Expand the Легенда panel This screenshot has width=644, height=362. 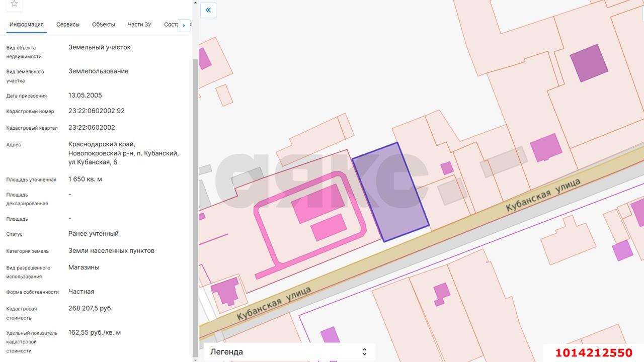(x=289, y=352)
